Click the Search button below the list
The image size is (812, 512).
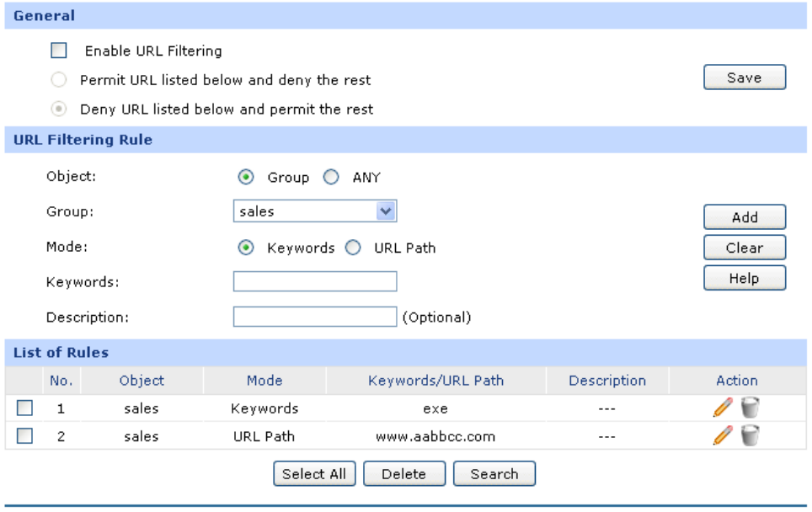click(494, 473)
